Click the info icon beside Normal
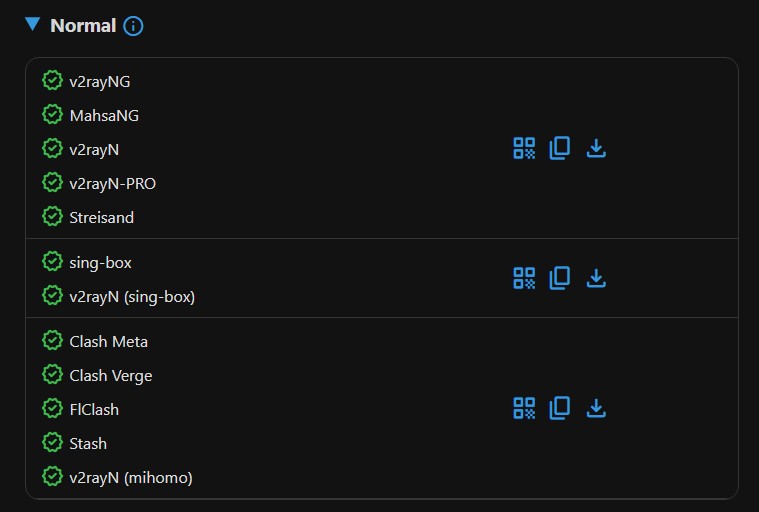759x512 pixels. tap(133, 26)
